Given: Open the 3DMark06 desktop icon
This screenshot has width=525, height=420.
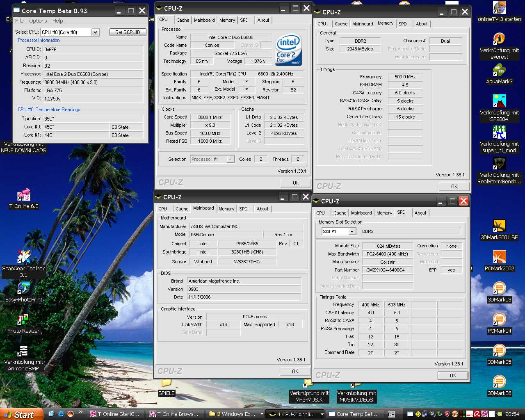Looking at the screenshot, I should pyautogui.click(x=499, y=382).
